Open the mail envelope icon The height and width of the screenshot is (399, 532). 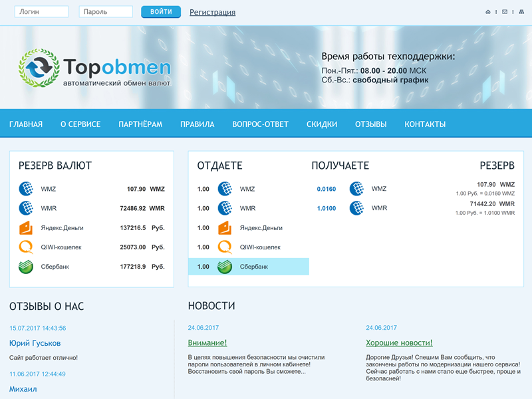click(x=505, y=12)
